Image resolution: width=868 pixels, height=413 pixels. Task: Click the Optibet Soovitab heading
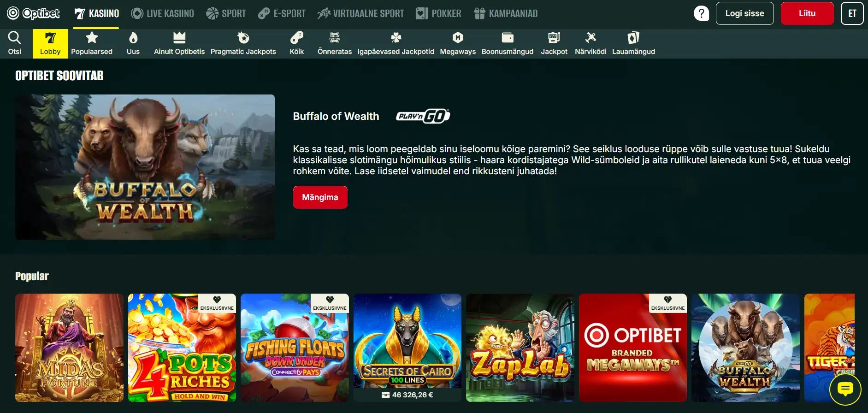pos(59,76)
